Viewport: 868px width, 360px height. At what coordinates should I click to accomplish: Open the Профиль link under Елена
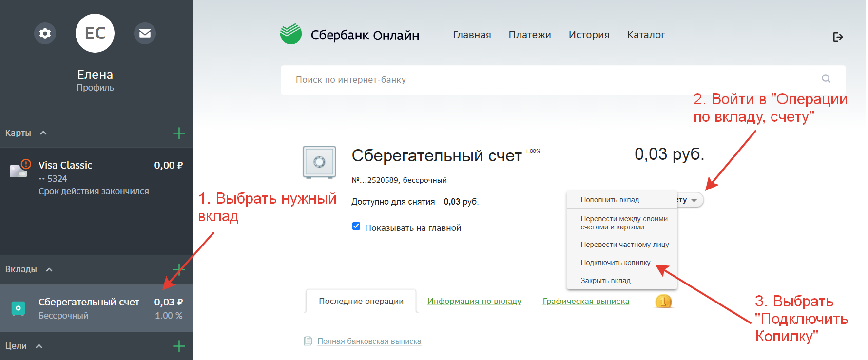[x=95, y=88]
